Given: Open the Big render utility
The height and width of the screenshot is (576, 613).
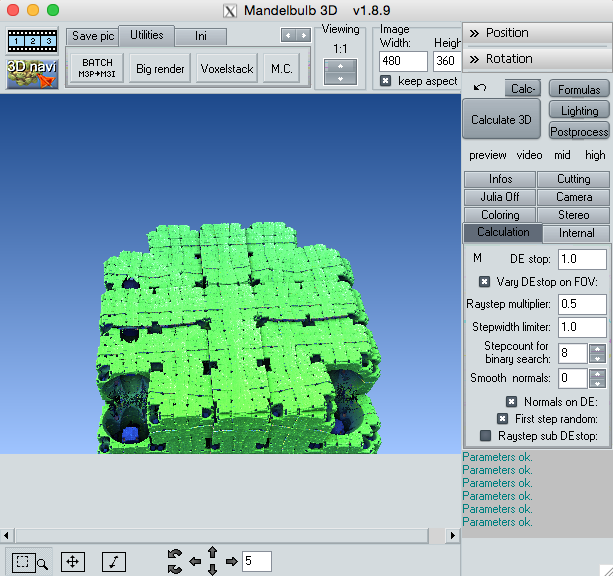Looking at the screenshot, I should 160,68.
